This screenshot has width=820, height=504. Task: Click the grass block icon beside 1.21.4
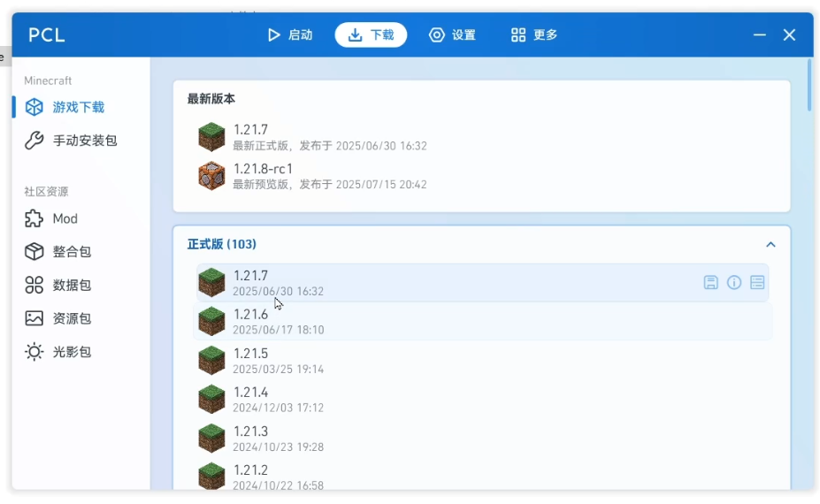[211, 400]
